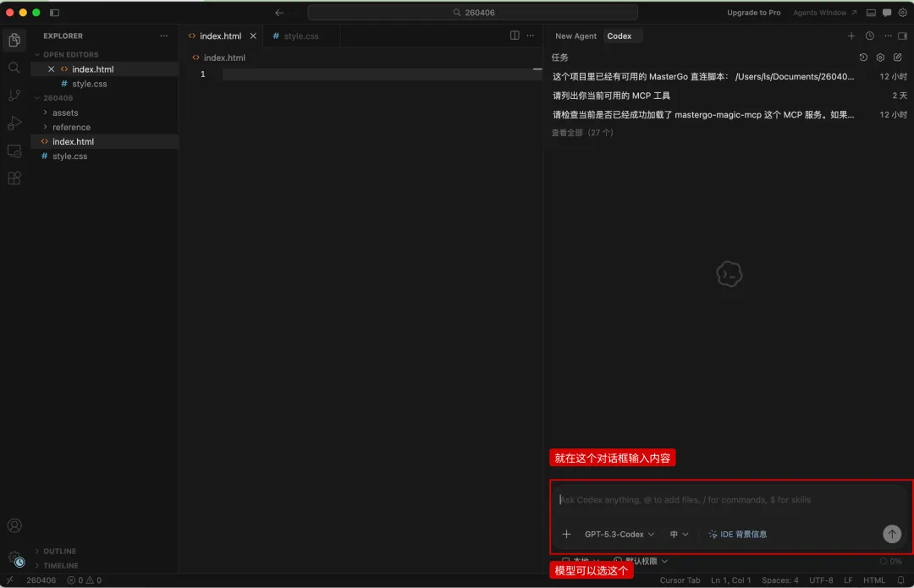Click the send arrow button in chat input
Image resolution: width=914 pixels, height=588 pixels.
click(891, 534)
